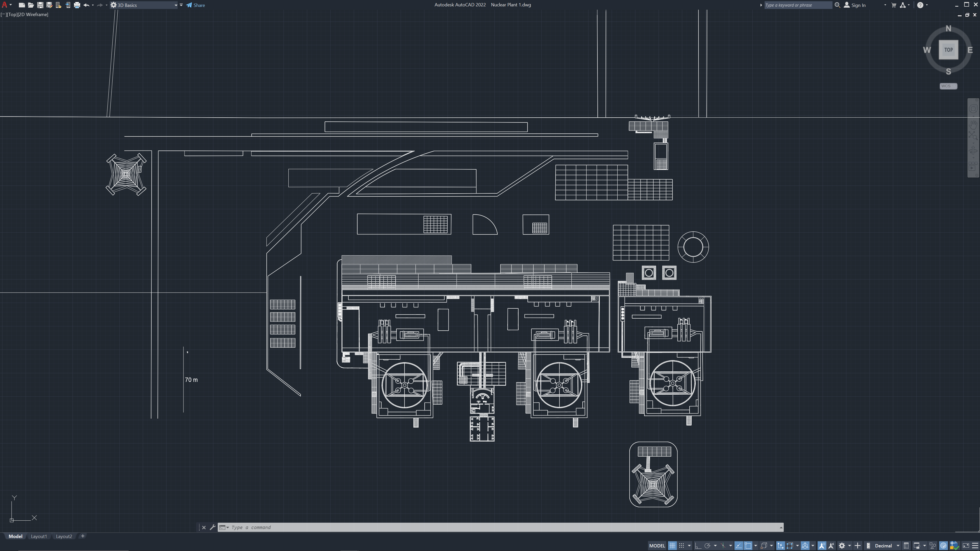The height and width of the screenshot is (551, 980).
Task: Click the Quick Properties icon in status bar
Action: pyautogui.click(x=906, y=546)
